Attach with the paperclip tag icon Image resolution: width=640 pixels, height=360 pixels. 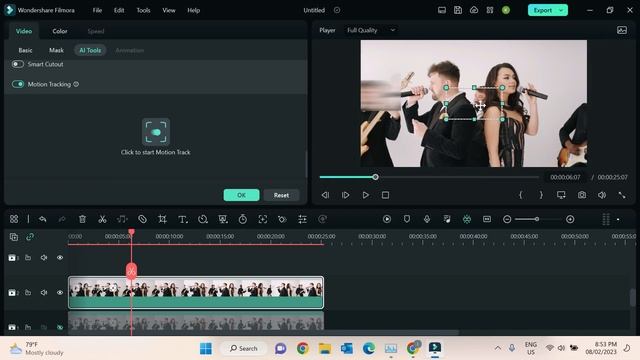[142, 219]
